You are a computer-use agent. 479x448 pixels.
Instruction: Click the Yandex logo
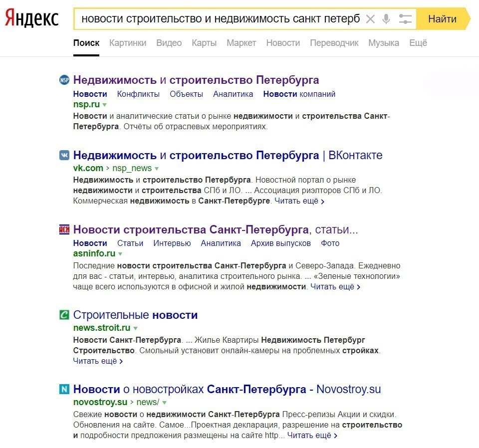tap(32, 18)
